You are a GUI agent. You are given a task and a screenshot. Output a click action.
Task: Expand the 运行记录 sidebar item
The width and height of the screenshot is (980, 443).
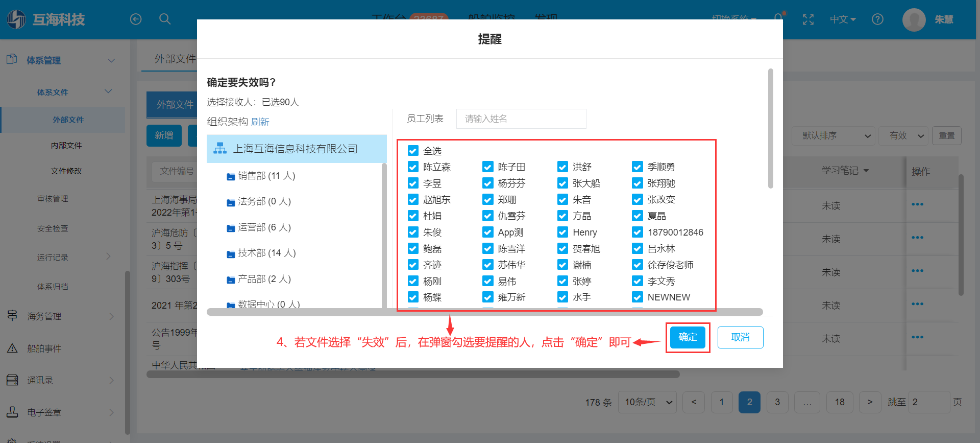click(x=109, y=257)
